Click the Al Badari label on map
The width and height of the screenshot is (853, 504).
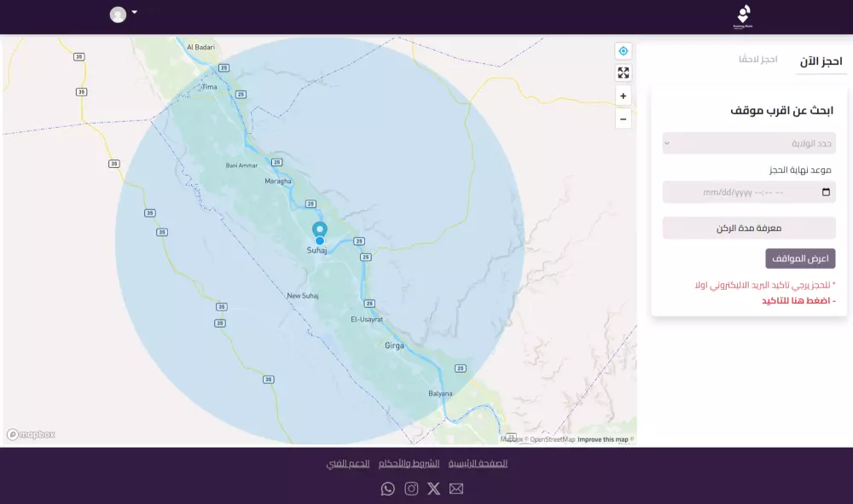pos(200,47)
